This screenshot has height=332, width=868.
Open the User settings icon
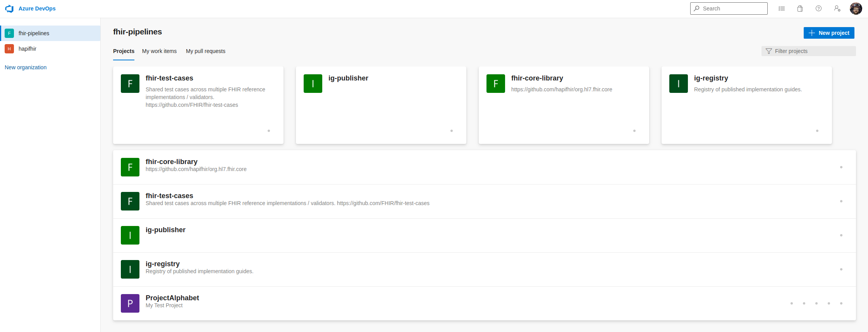point(837,9)
